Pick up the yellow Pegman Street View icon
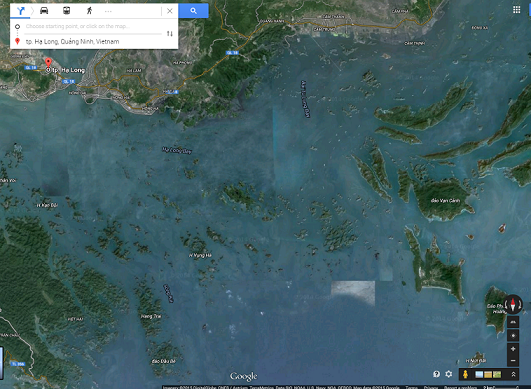 click(466, 374)
